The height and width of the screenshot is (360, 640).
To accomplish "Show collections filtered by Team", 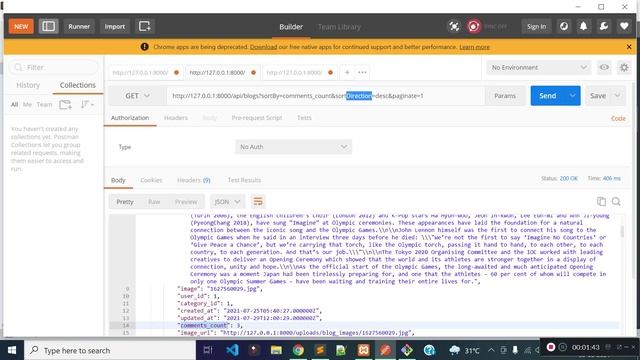I will click(x=44, y=104).
